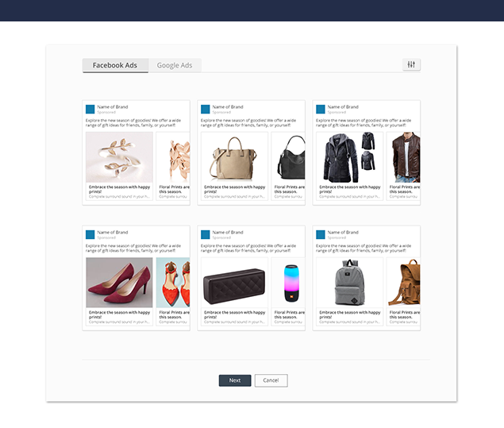The width and height of the screenshot is (504, 428).
Task: Click 'Name of Brand' on the backpack ad
Action: (343, 232)
